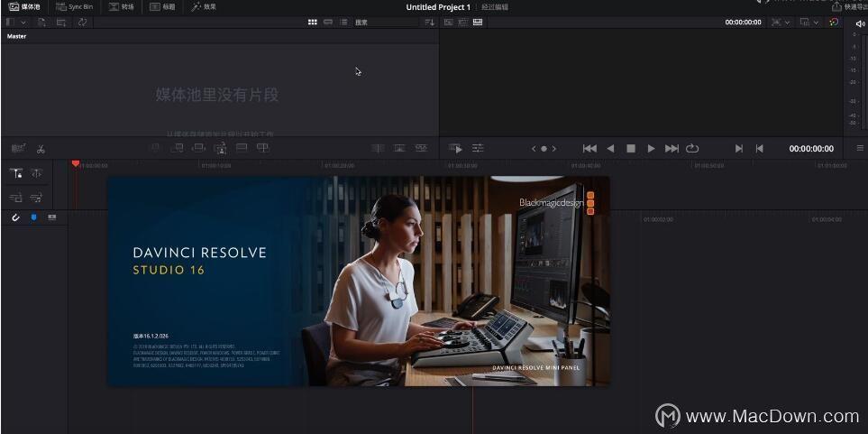Toggle free playhead timeline mode
This screenshot has width=868, height=434.
pyautogui.click(x=37, y=173)
